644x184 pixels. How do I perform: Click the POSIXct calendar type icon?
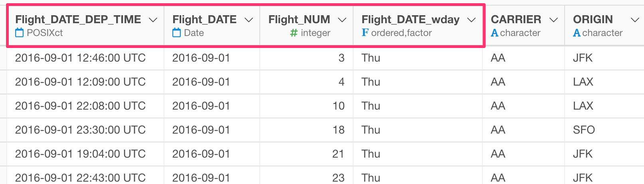19,33
